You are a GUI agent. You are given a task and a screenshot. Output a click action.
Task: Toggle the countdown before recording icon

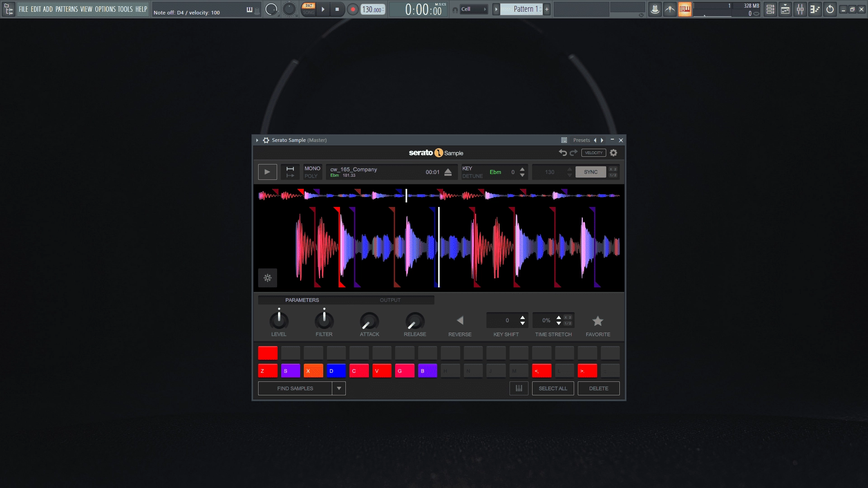pos(670,9)
